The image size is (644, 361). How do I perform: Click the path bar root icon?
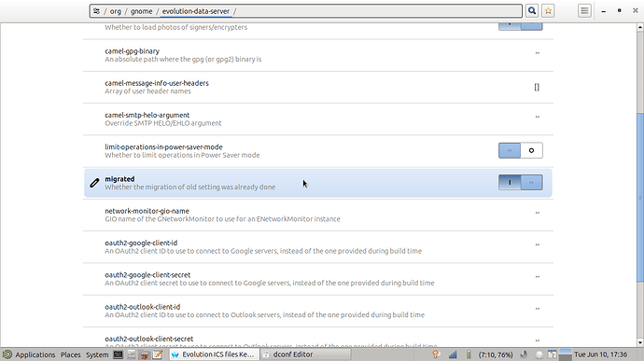pyautogui.click(x=96, y=11)
